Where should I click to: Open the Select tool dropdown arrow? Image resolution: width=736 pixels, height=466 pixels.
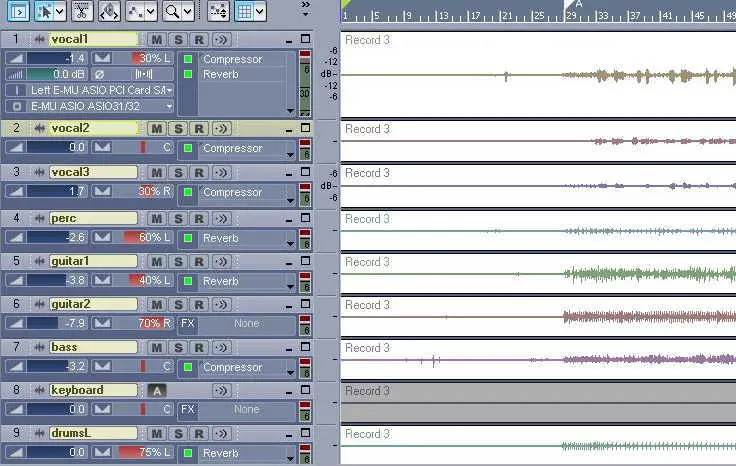click(x=60, y=11)
